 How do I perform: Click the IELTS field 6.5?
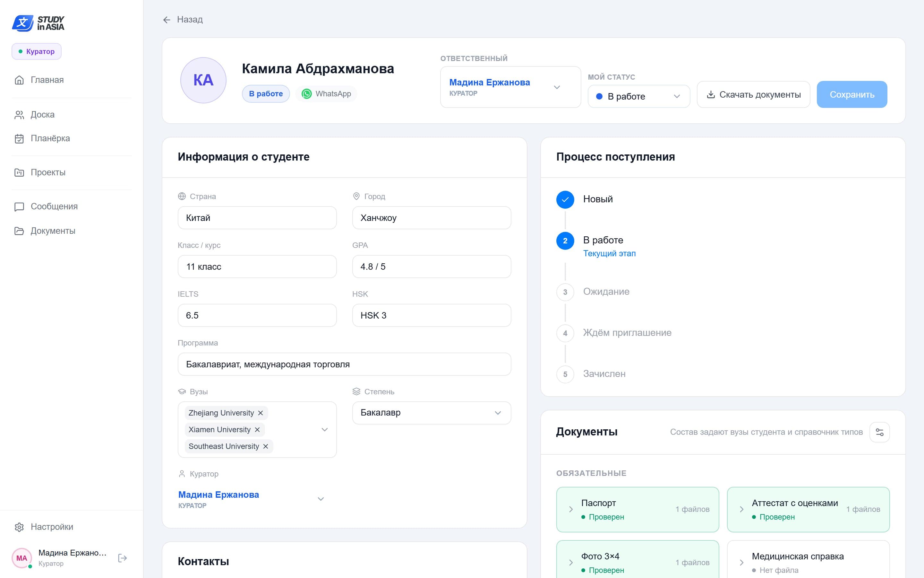[x=257, y=315]
